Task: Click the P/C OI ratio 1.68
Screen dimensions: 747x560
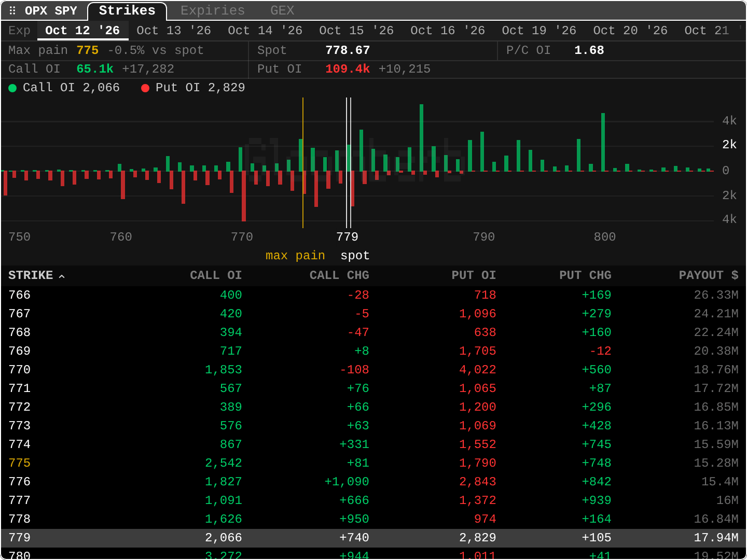Action: tap(589, 50)
